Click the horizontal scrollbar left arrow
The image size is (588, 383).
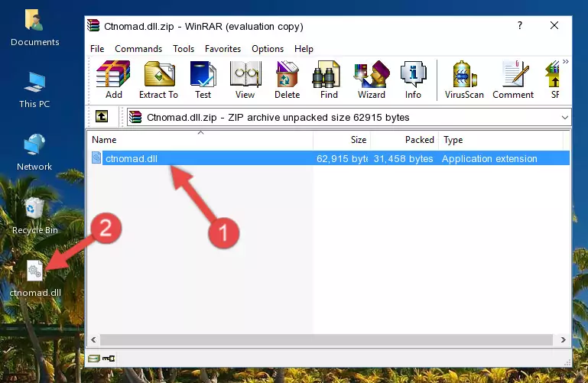point(94,339)
